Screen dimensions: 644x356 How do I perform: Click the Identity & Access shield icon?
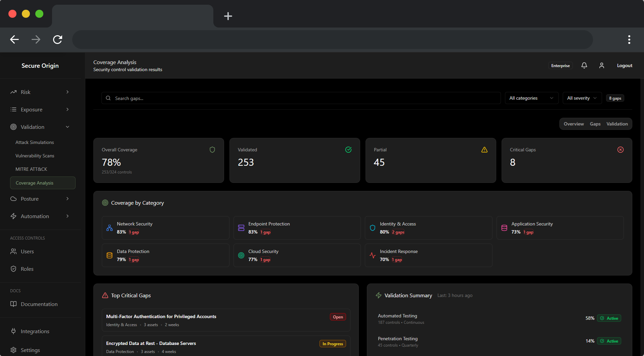373,228
